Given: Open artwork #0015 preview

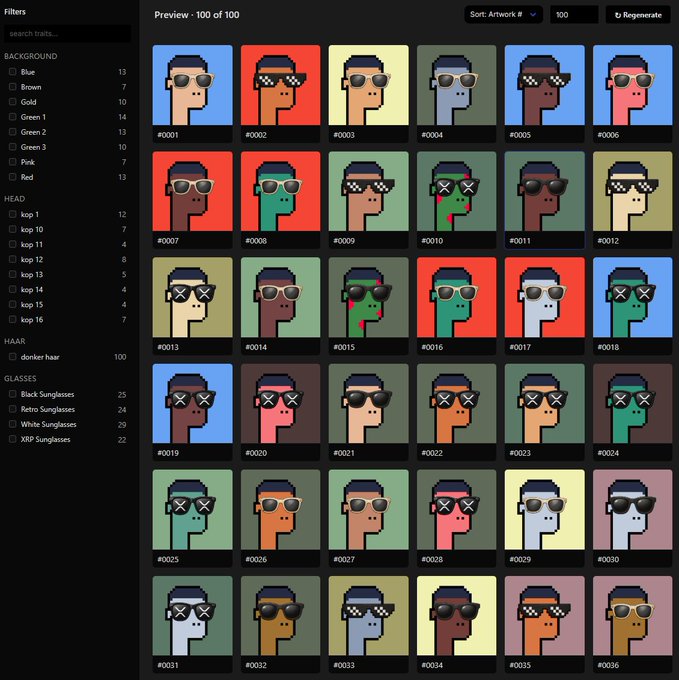Looking at the screenshot, I should click(369, 298).
